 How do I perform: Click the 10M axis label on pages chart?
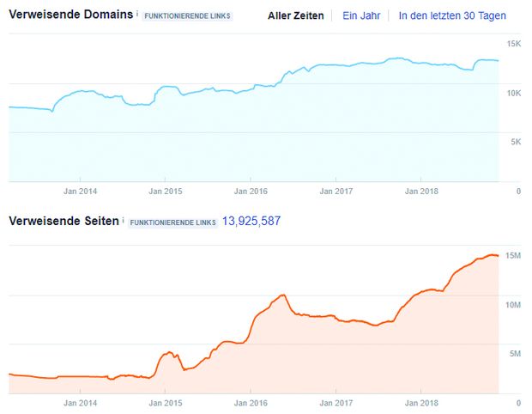point(513,305)
